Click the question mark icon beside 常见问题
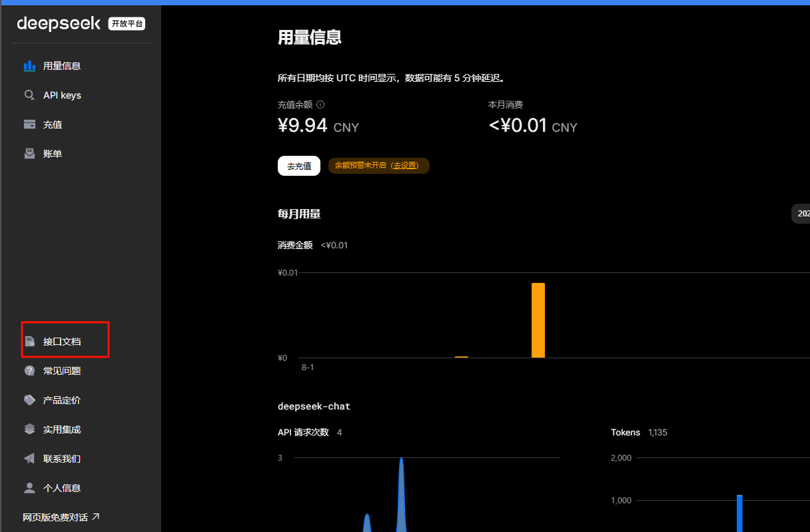Screen dimensions: 810x532 (29, 371)
